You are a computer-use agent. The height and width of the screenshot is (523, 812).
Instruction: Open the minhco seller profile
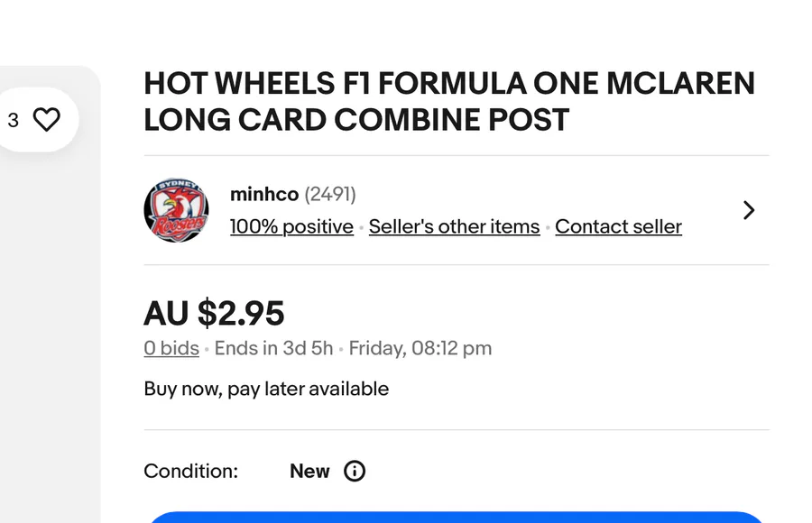(x=263, y=194)
